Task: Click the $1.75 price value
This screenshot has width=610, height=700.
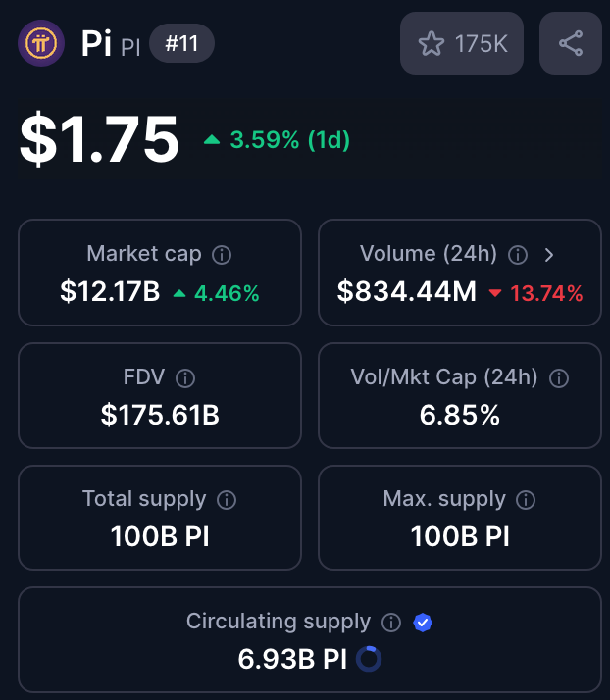Action: pyautogui.click(x=99, y=139)
